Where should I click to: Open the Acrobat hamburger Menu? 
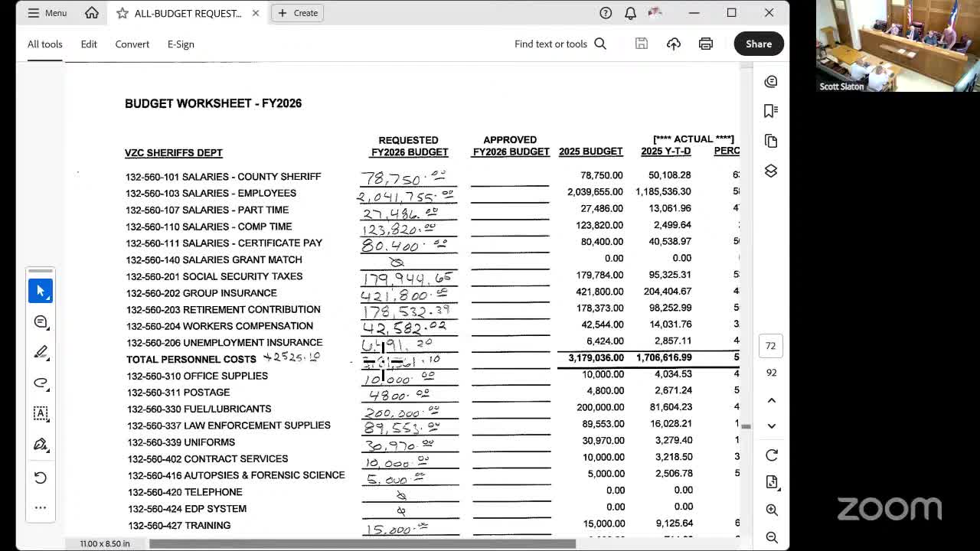47,13
